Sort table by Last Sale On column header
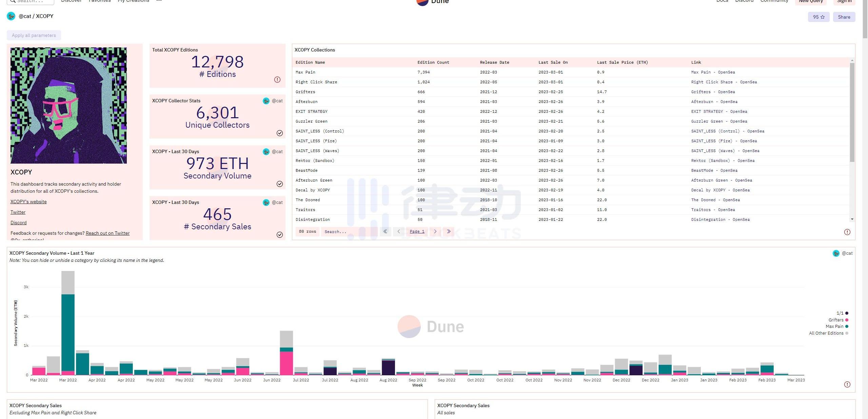The image size is (868, 419). coord(553,62)
